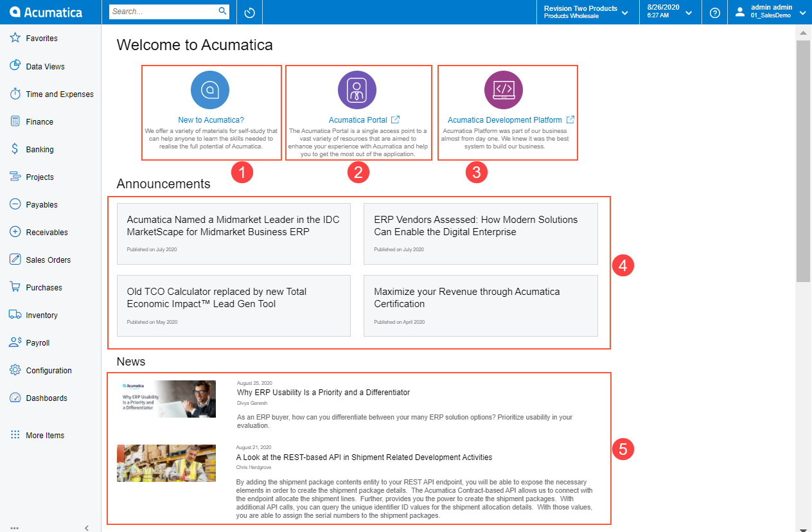Click the vertical scrollbar thumb
812x532 pixels.
pos(803,161)
